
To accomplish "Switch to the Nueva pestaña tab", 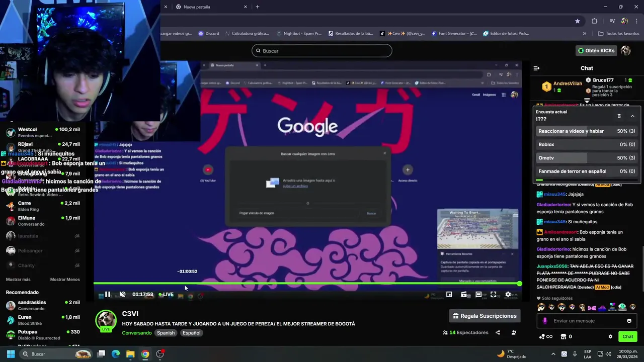I will click(x=211, y=7).
